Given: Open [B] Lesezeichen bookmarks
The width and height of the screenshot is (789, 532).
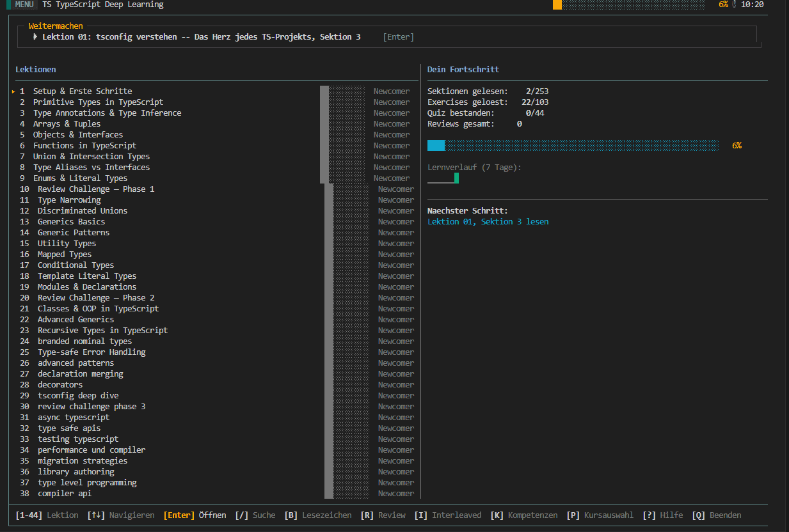Looking at the screenshot, I should [318, 515].
